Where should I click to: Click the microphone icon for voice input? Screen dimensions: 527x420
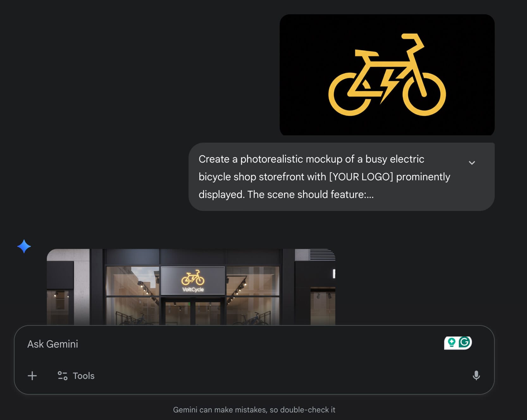(476, 376)
